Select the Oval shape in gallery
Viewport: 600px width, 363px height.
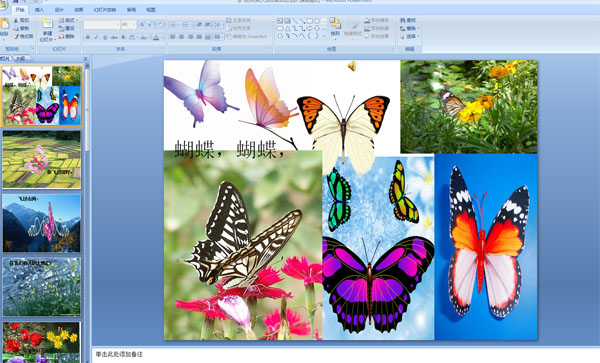pyautogui.click(x=317, y=21)
